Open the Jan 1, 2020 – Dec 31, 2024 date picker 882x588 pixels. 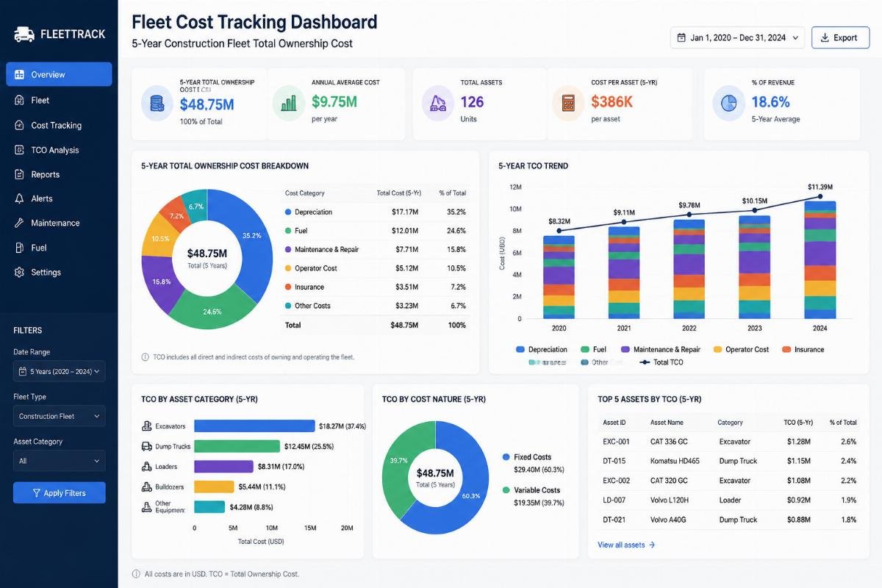tap(737, 37)
